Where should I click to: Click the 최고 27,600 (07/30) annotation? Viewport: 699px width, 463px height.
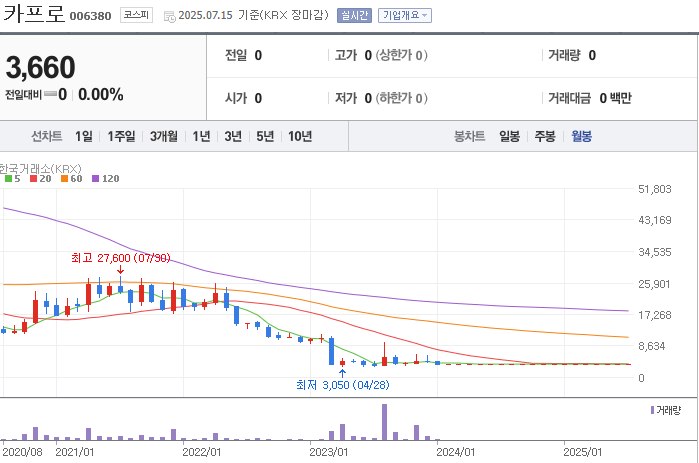pos(121,258)
